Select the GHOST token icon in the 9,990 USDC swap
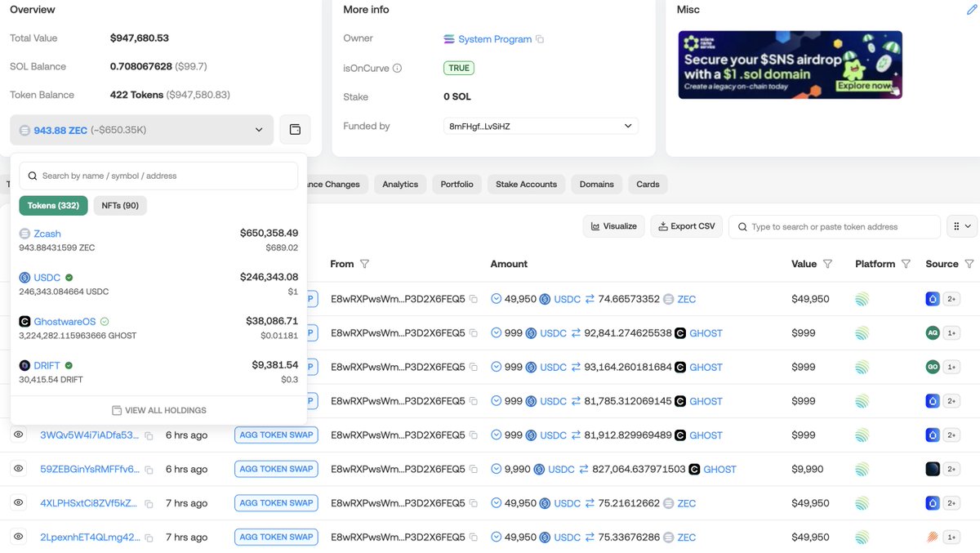980x553 pixels. (693, 469)
